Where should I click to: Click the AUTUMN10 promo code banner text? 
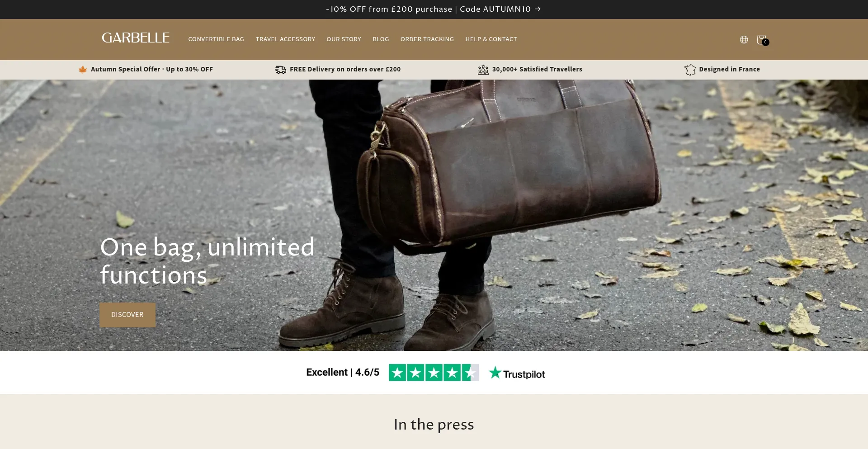(429, 9)
